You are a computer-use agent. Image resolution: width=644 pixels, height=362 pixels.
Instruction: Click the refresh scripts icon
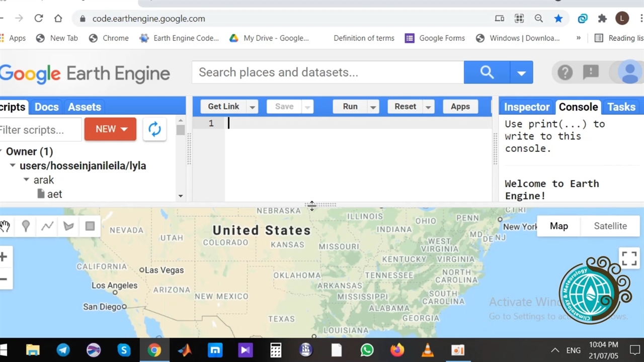[x=154, y=129]
